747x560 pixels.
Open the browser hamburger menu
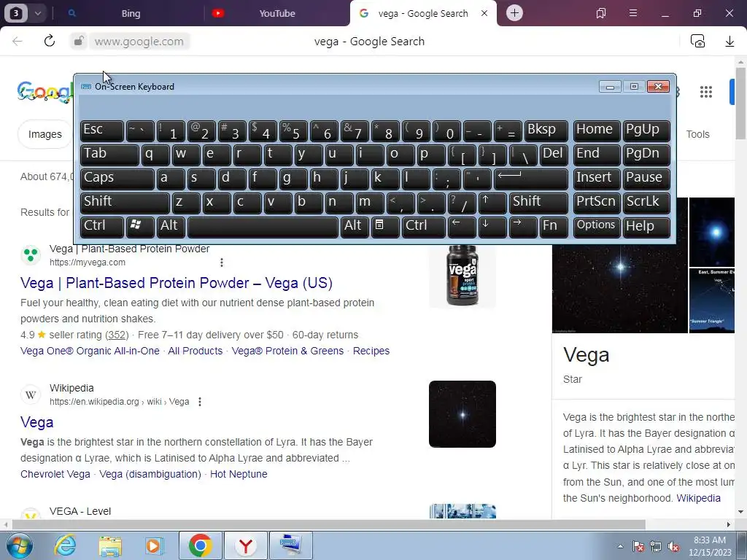[x=632, y=13]
